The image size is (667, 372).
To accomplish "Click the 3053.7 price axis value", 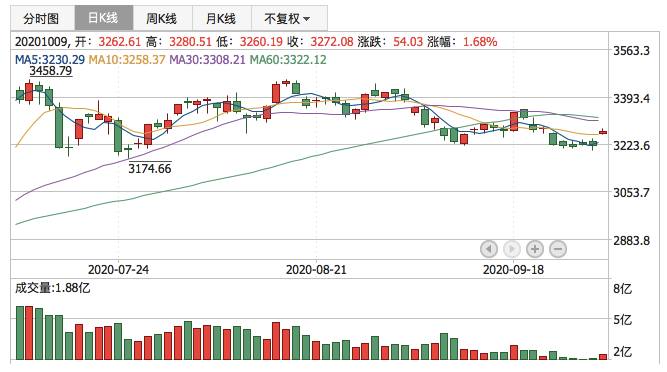I will click(631, 193).
